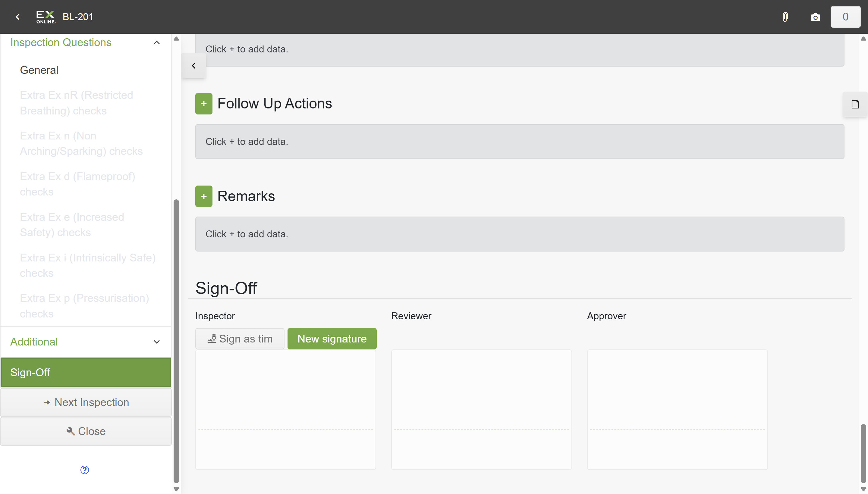The width and height of the screenshot is (868, 494).
Task: Click Sign as tim button
Action: point(240,339)
